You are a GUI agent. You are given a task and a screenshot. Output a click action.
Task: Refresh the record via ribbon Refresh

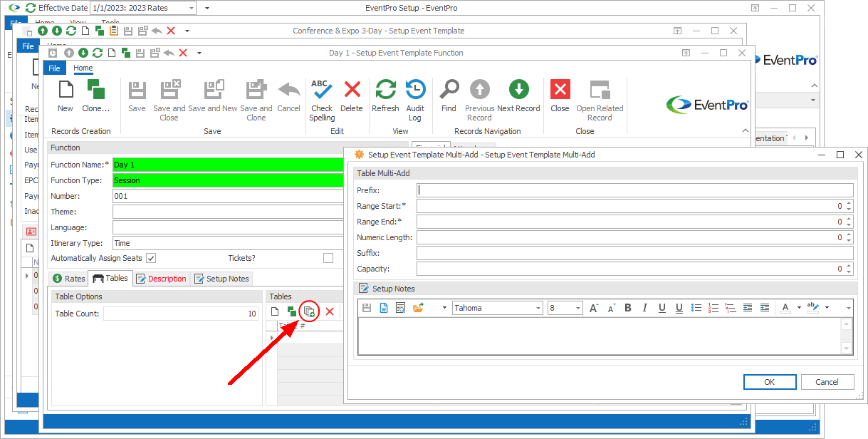tap(385, 96)
